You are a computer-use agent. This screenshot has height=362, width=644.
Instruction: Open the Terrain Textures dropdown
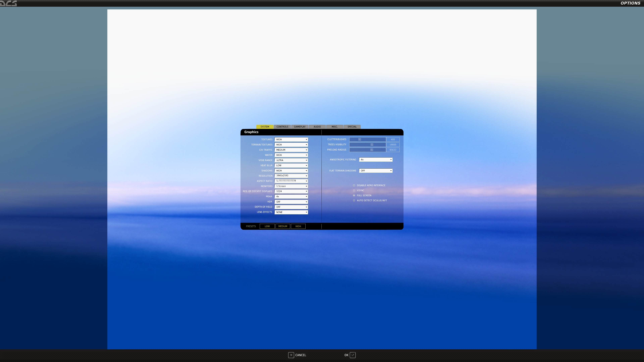point(291,145)
